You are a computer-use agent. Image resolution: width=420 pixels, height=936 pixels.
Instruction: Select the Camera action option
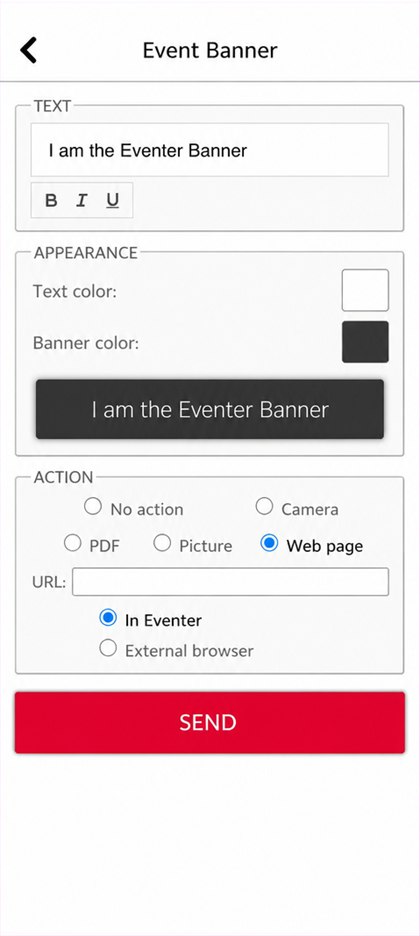click(x=264, y=507)
